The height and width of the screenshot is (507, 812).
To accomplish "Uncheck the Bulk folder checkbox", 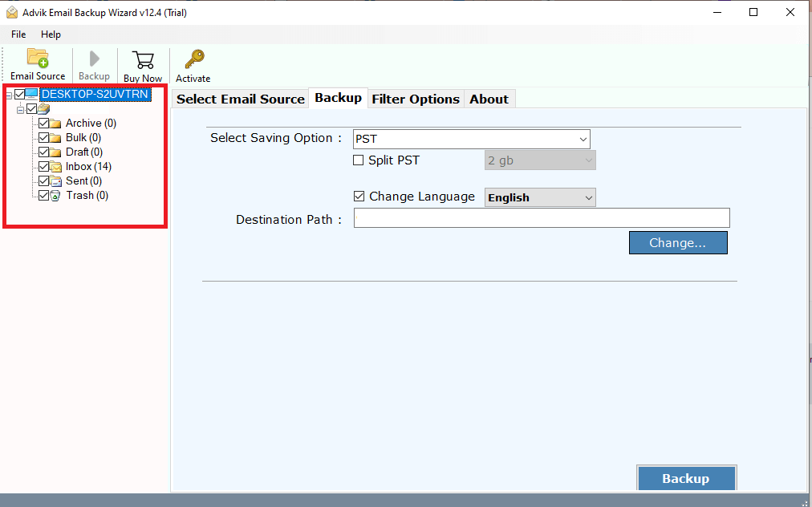I will [43, 138].
